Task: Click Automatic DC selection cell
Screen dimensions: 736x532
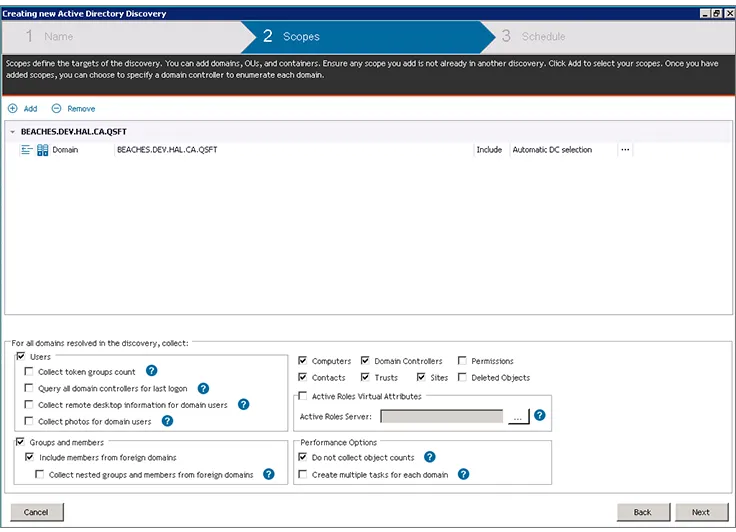Action: click(564, 150)
